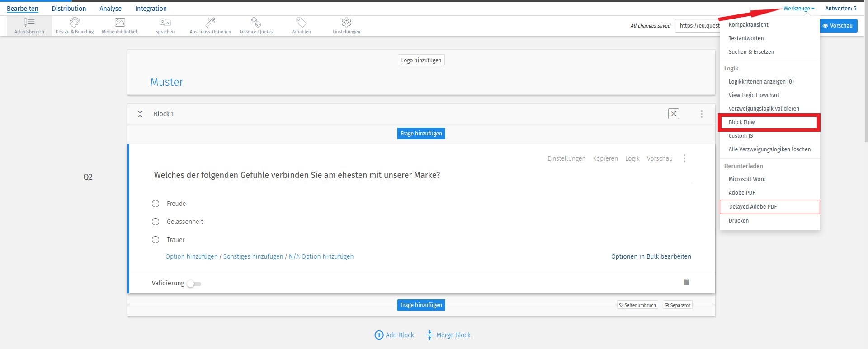Open question Einstellungen link
This screenshot has height=349, width=868.
pyautogui.click(x=566, y=158)
